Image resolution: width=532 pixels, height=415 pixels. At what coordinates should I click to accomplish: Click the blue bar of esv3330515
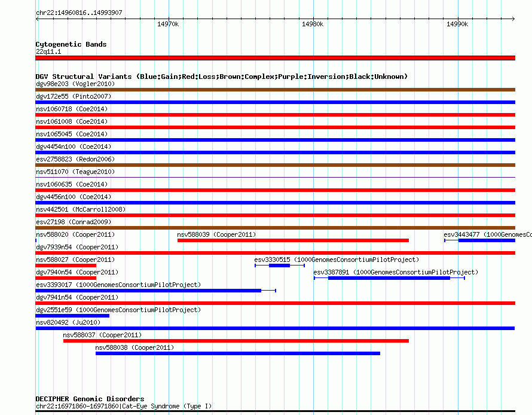(x=279, y=266)
